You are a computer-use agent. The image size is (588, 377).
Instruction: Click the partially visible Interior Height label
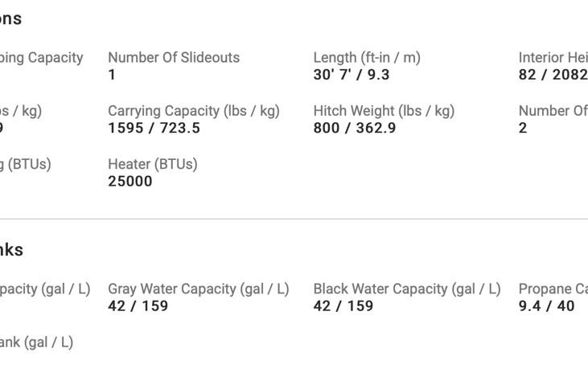tap(553, 58)
